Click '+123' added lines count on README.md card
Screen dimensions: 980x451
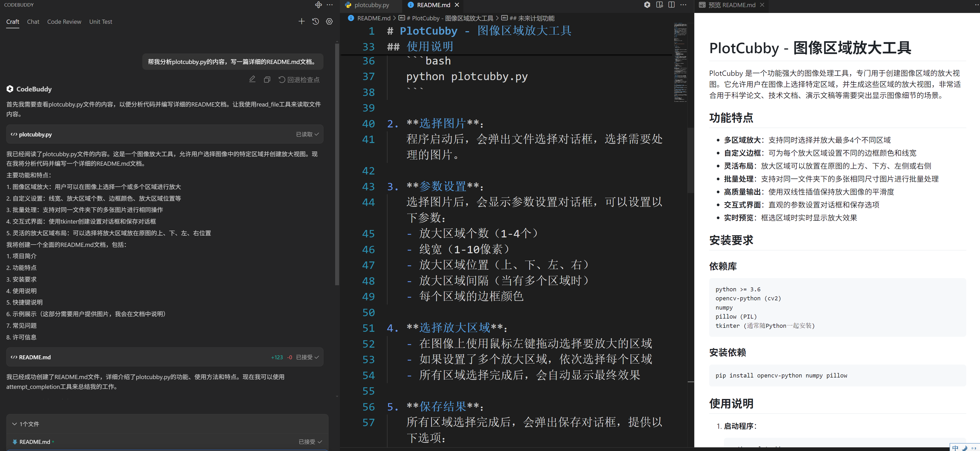pos(277,357)
